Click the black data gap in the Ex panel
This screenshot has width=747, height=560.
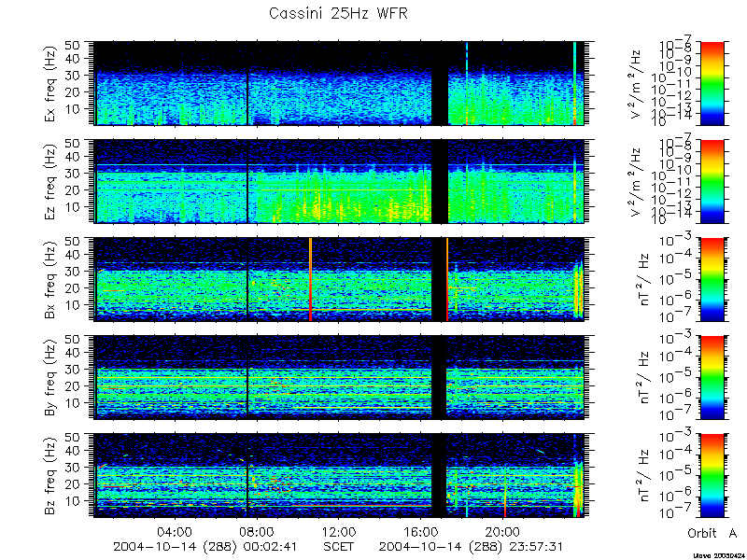tap(440, 83)
